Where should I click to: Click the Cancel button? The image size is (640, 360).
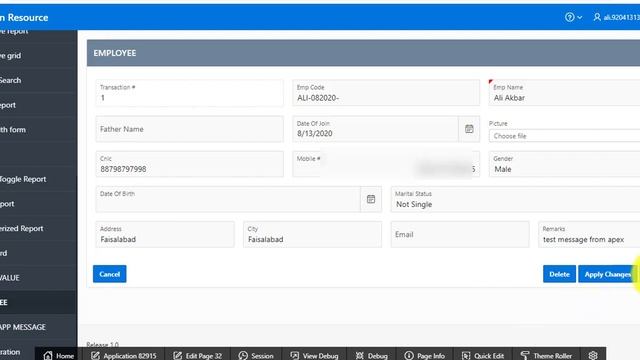coord(109,274)
